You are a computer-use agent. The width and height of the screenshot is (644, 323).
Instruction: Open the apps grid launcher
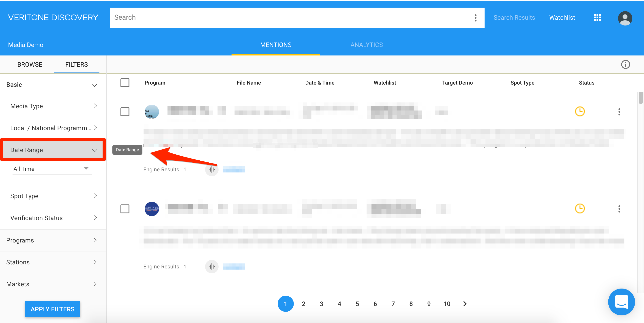[x=597, y=17]
